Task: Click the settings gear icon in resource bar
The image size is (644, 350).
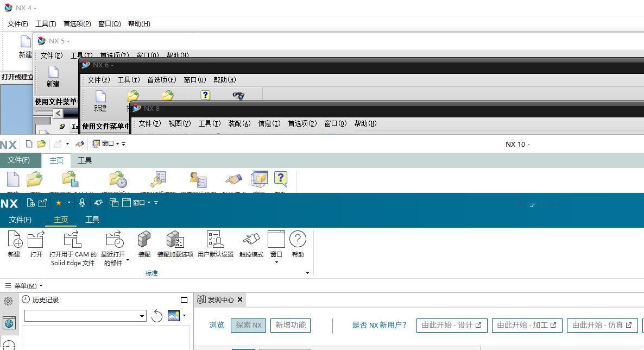Action: (x=8, y=302)
